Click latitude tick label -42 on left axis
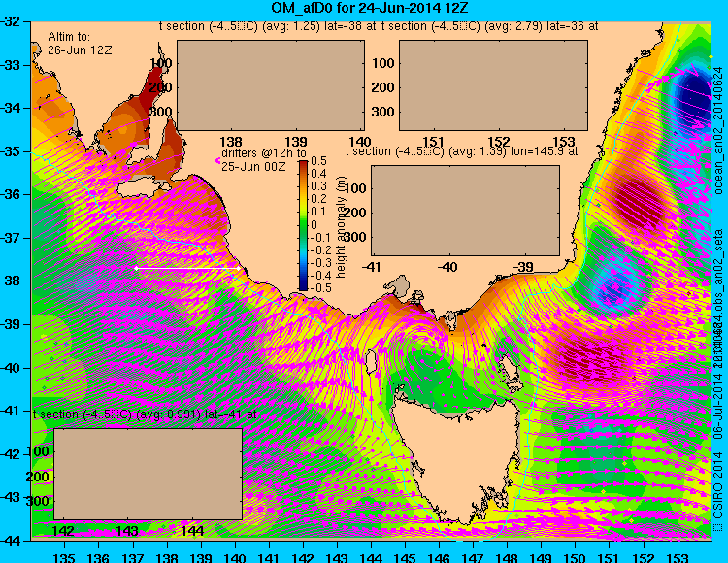The height and width of the screenshot is (563, 728). [x=11, y=454]
